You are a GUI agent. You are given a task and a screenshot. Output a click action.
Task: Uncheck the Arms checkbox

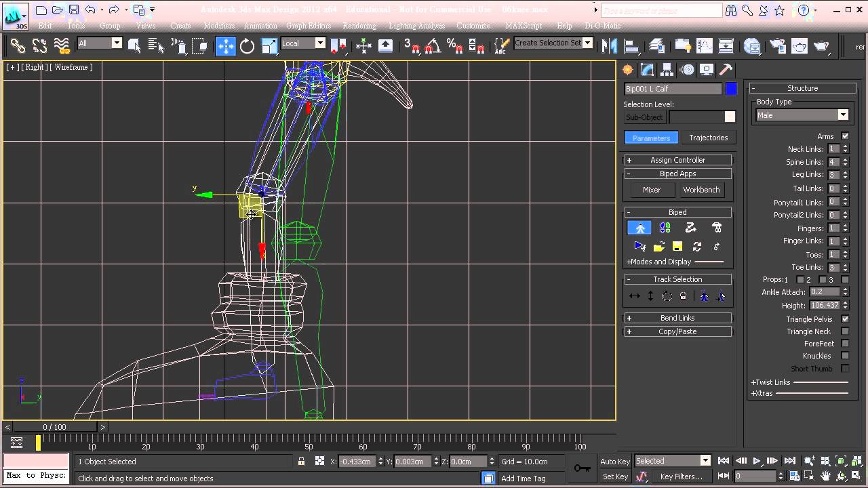click(845, 136)
